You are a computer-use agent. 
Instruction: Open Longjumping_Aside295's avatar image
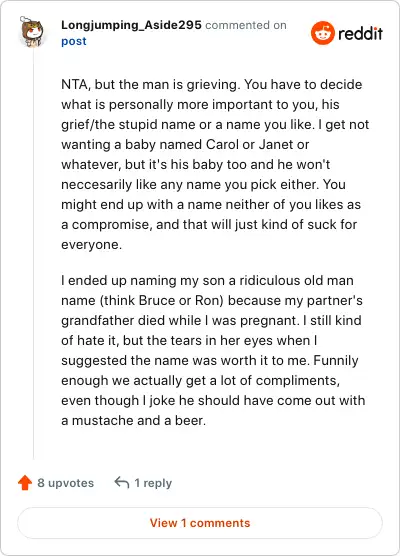pyautogui.click(x=32, y=32)
